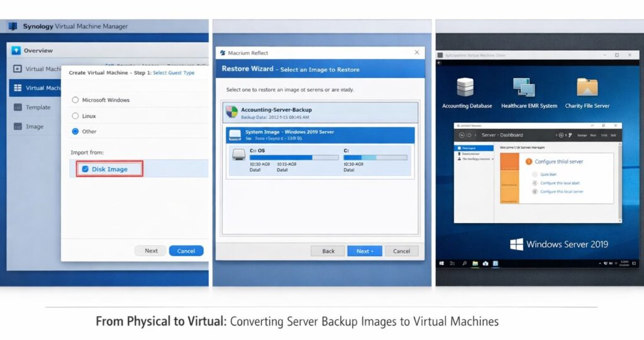644x340 pixels.
Task: Open Server Manager icon in VM taskbar
Action: point(496,263)
